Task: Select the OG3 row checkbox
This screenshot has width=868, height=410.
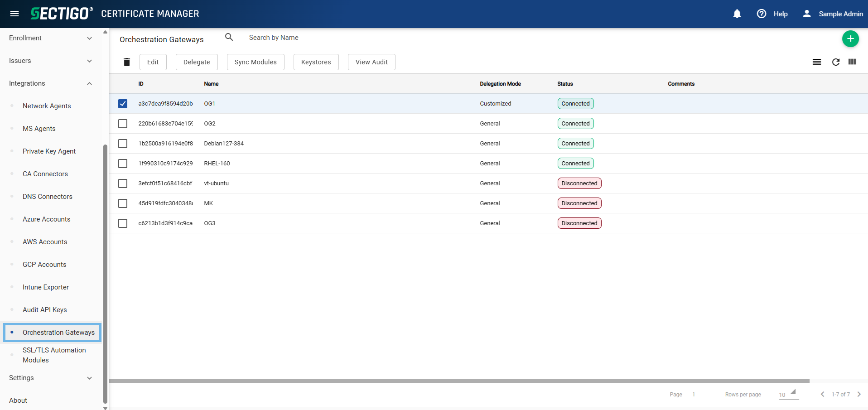Action: 123,223
